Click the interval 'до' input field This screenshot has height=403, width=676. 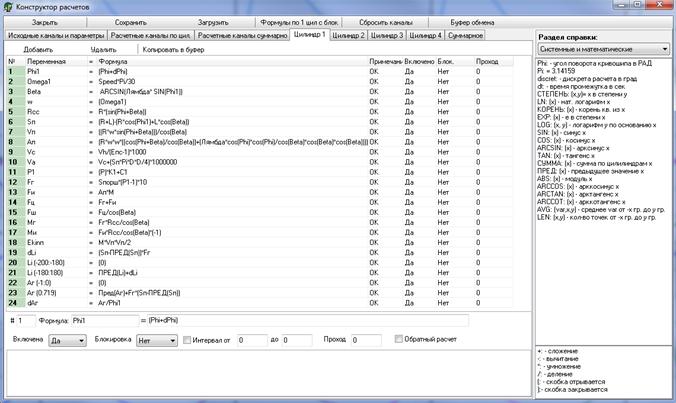pos(297,340)
